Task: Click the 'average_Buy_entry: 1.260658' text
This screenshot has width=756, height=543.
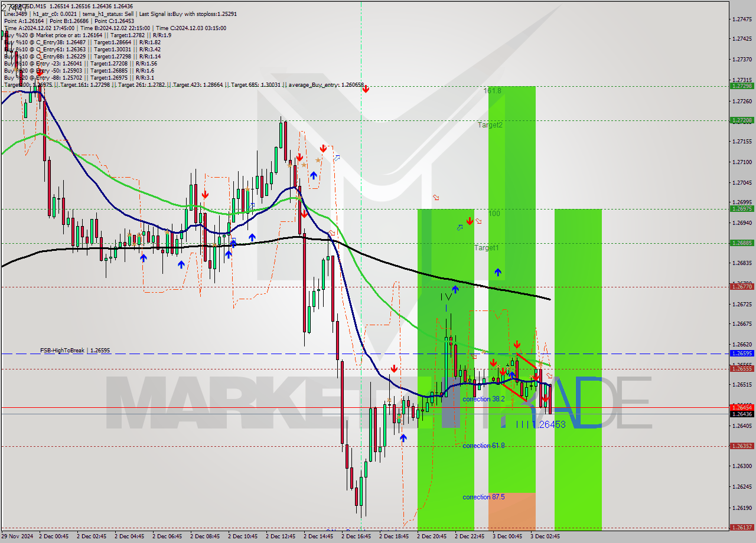Action: click(x=326, y=85)
